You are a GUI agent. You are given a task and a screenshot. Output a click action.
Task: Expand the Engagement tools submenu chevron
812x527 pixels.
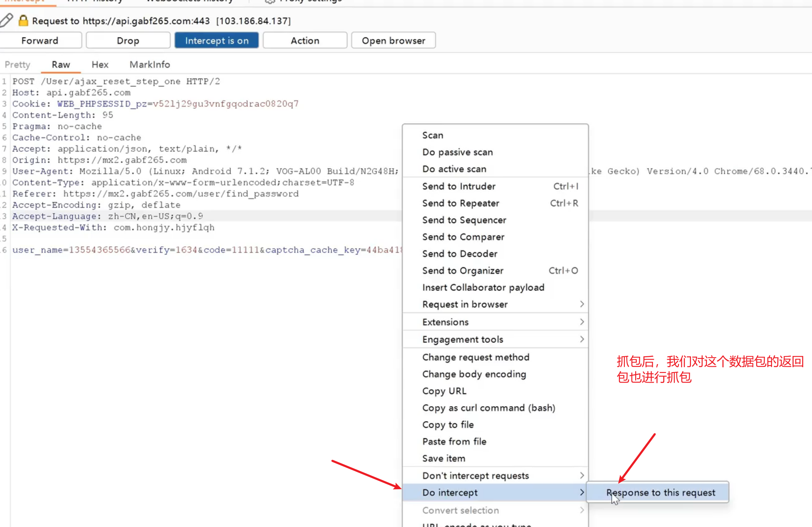(x=582, y=339)
